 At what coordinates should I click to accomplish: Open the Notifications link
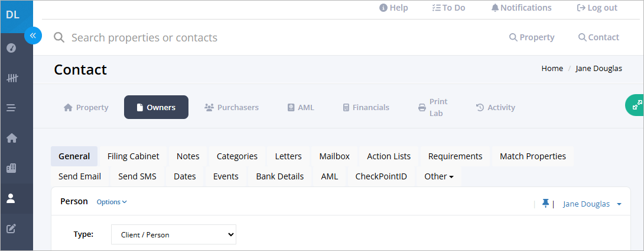(x=522, y=8)
